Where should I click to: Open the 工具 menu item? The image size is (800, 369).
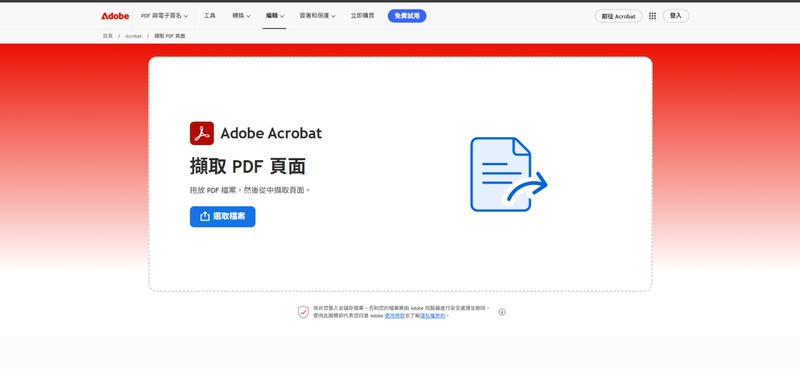[209, 16]
